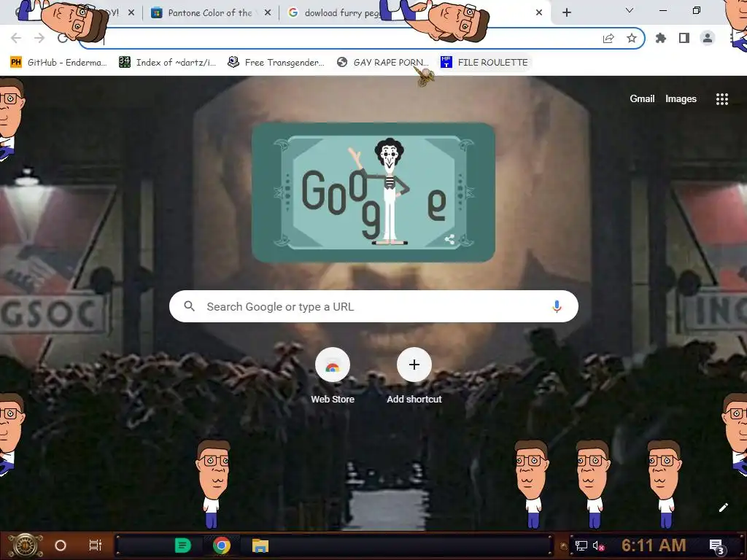Open the profile avatar menu

point(708,38)
